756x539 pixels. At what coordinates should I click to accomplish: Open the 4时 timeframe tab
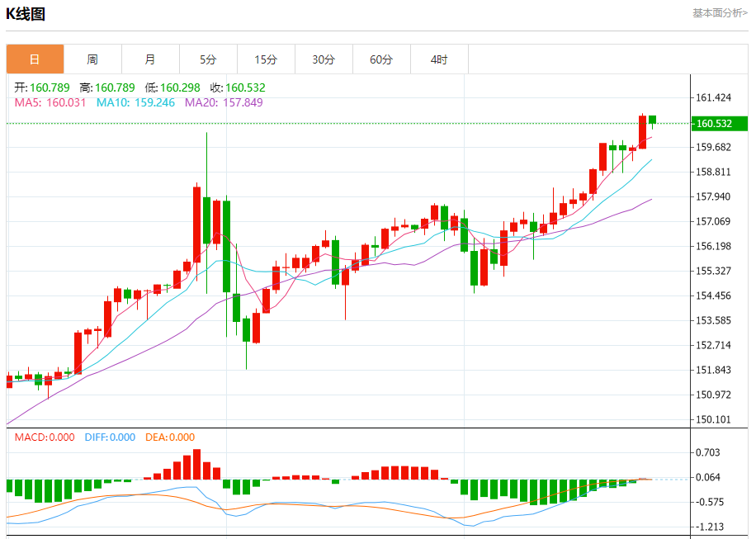click(439, 59)
